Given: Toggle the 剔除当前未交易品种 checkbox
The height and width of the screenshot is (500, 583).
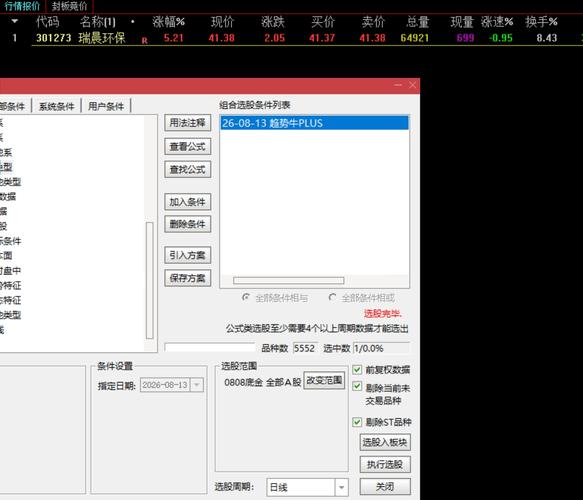Looking at the screenshot, I should 357,386.
